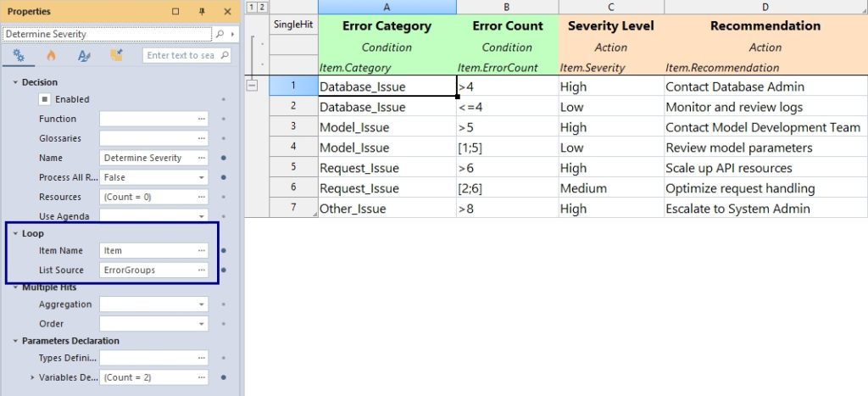Image resolution: width=868 pixels, height=396 pixels.
Task: Select the 'Other_Issue' category cell
Action: (387, 209)
